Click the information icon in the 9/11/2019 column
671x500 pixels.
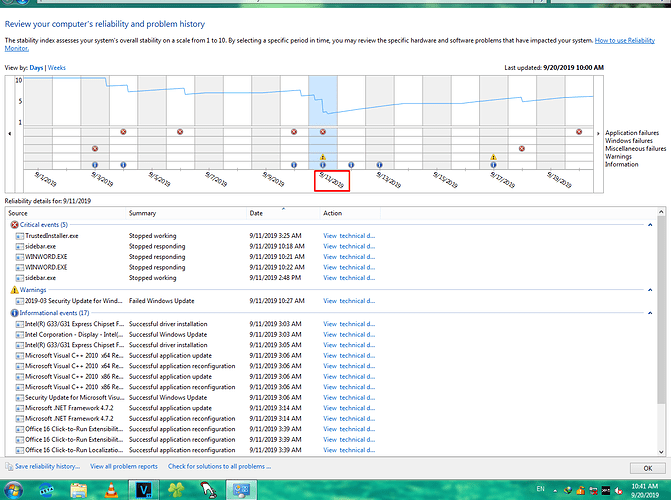pyautogui.click(x=323, y=165)
